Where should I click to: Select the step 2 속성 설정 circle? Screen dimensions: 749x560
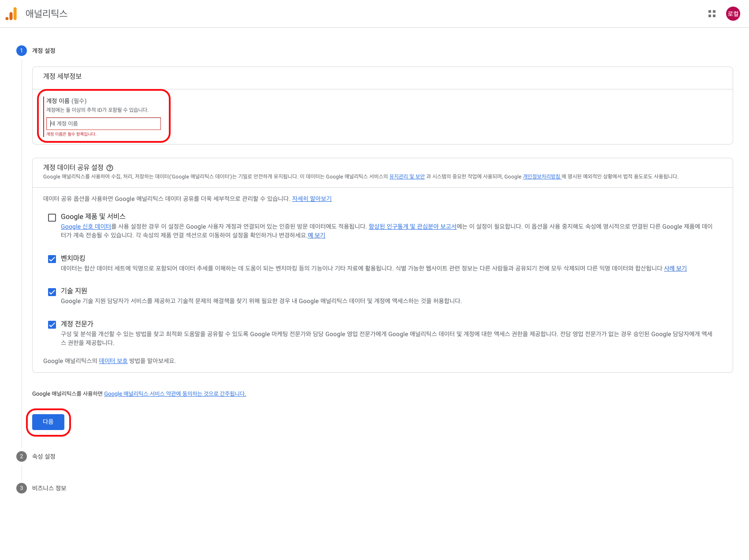click(x=22, y=456)
